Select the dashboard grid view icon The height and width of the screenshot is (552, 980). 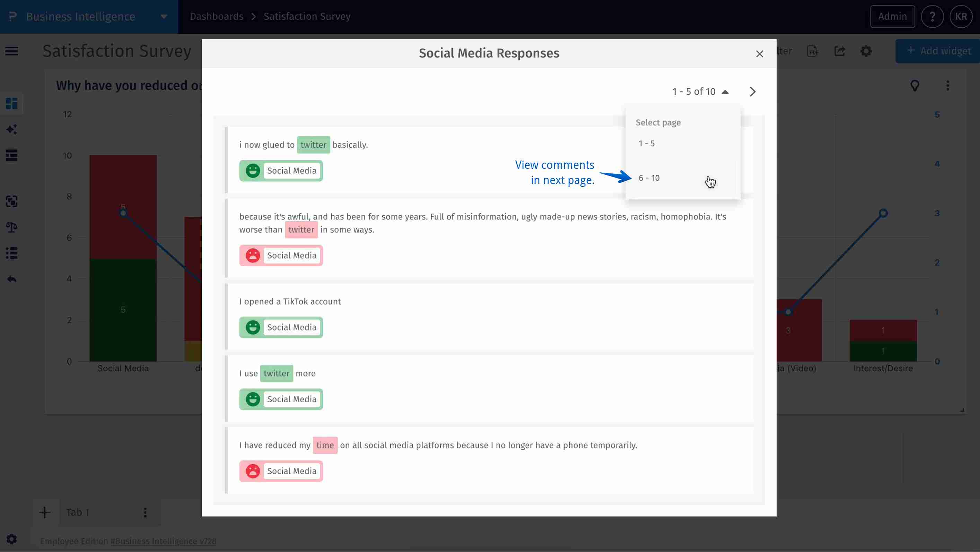[x=11, y=103]
